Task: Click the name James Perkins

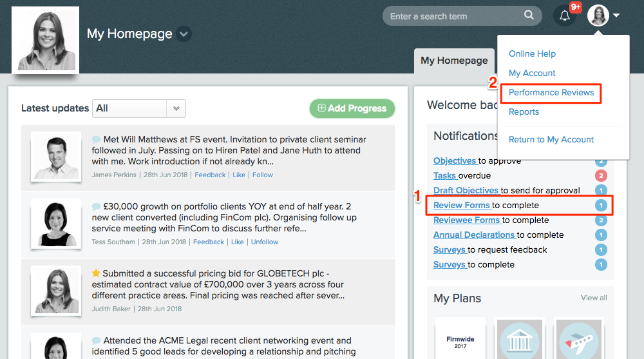Action: point(114,175)
